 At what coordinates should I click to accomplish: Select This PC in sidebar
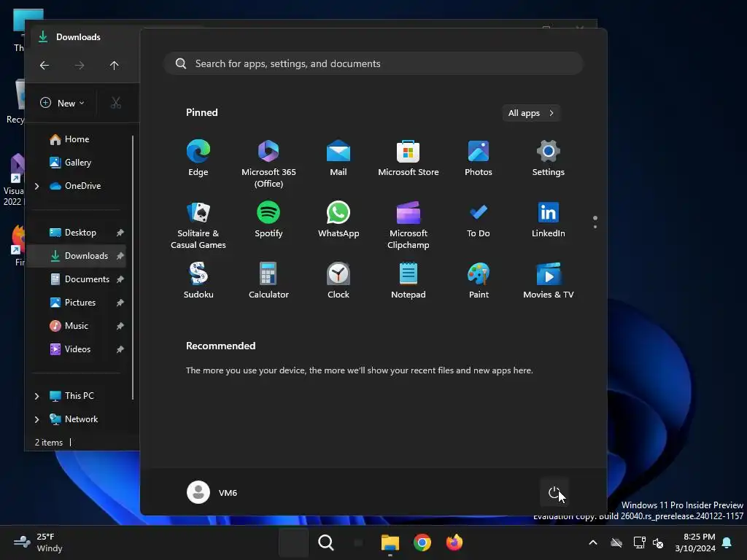[x=71, y=396]
